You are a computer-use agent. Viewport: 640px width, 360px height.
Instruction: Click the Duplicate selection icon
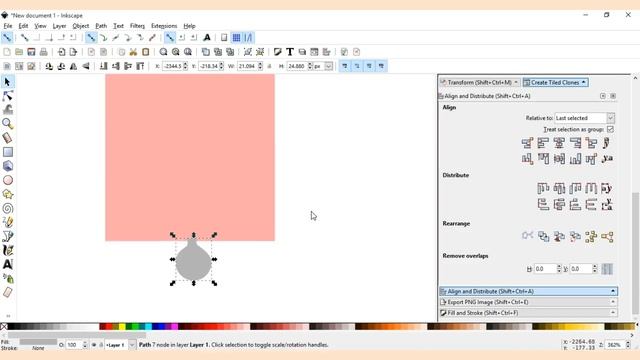point(206,52)
